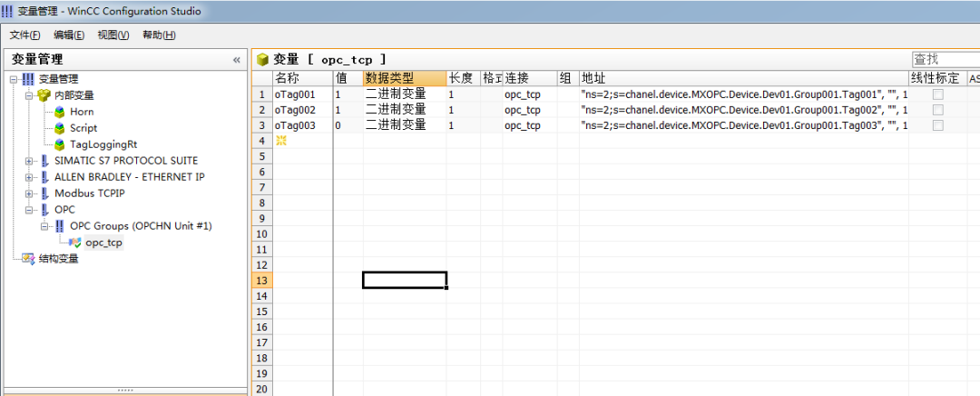Viewport: 980px width, 396px height.
Task: Click the 名称 column header
Action: click(x=303, y=78)
